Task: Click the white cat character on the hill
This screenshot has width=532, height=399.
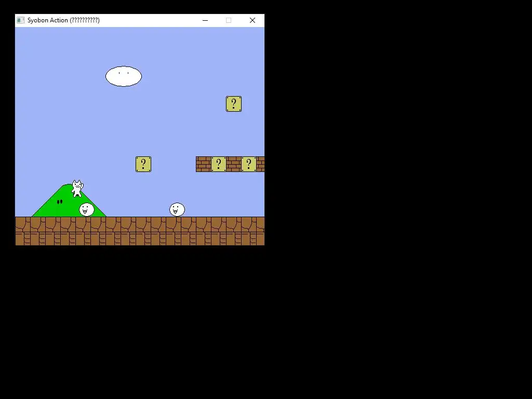Action: point(77,189)
